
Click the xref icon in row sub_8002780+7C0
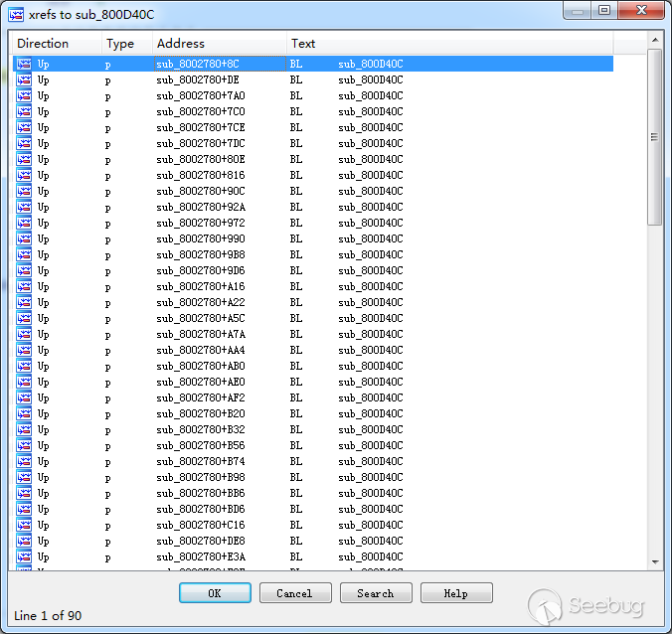tap(24, 111)
